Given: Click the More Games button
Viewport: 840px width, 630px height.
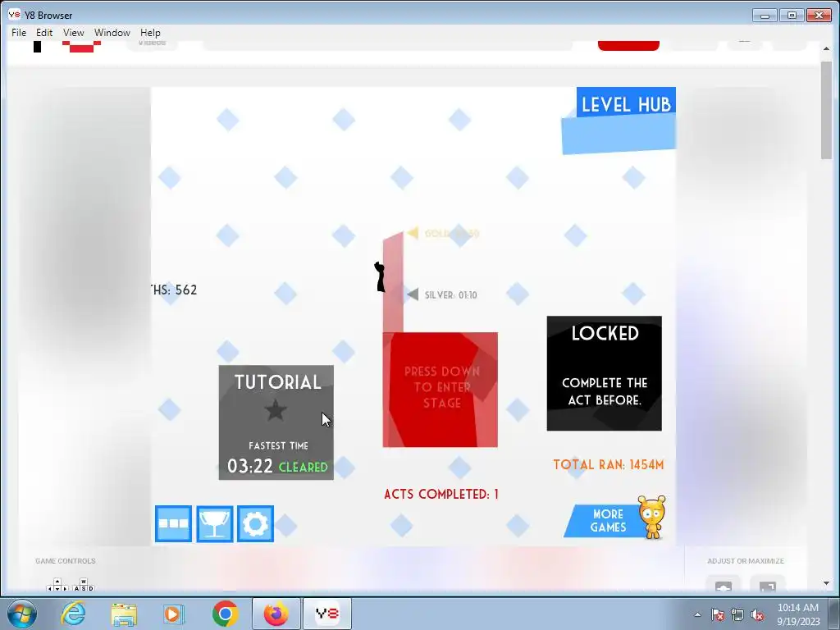Looking at the screenshot, I should pyautogui.click(x=608, y=521).
